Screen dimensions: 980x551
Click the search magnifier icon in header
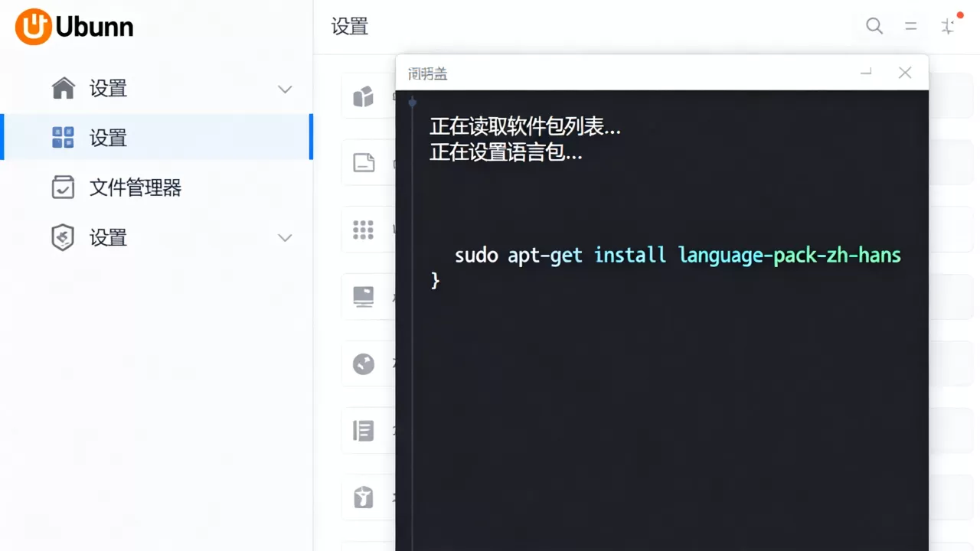[x=874, y=26]
